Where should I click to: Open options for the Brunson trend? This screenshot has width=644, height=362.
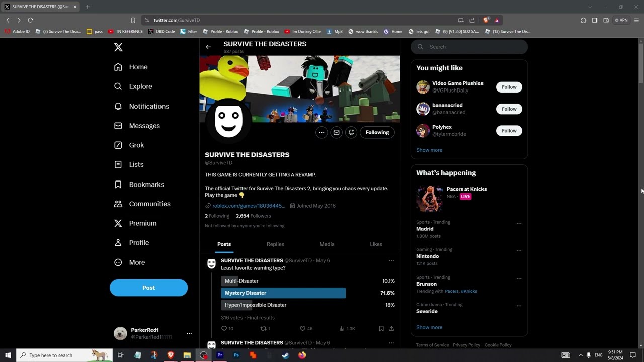pyautogui.click(x=519, y=278)
